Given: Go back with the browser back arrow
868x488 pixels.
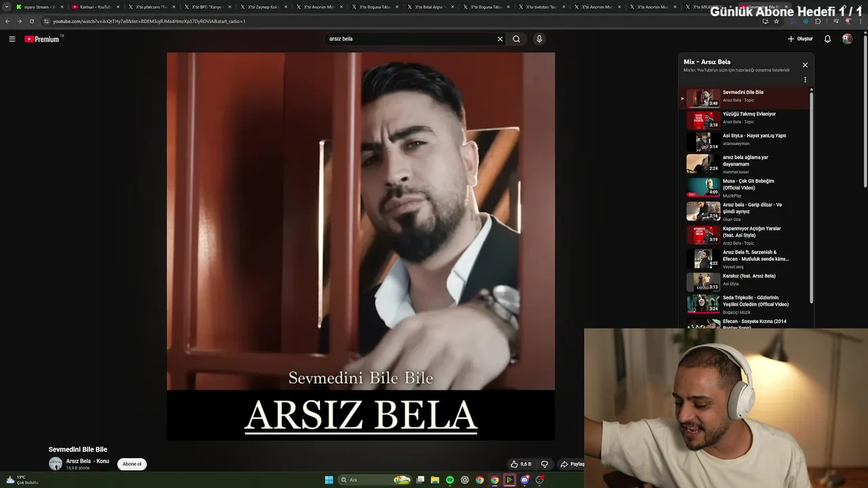Looking at the screenshot, I should [7, 21].
